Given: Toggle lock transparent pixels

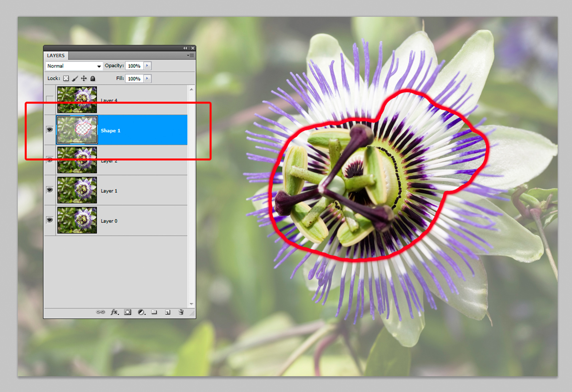Looking at the screenshot, I should click(66, 78).
